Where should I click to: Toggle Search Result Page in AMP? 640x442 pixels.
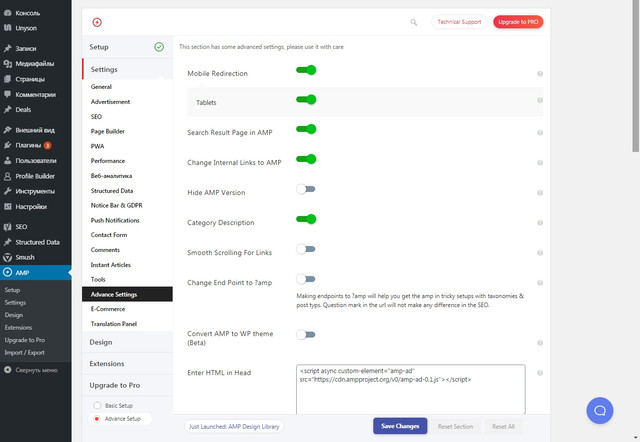306,129
